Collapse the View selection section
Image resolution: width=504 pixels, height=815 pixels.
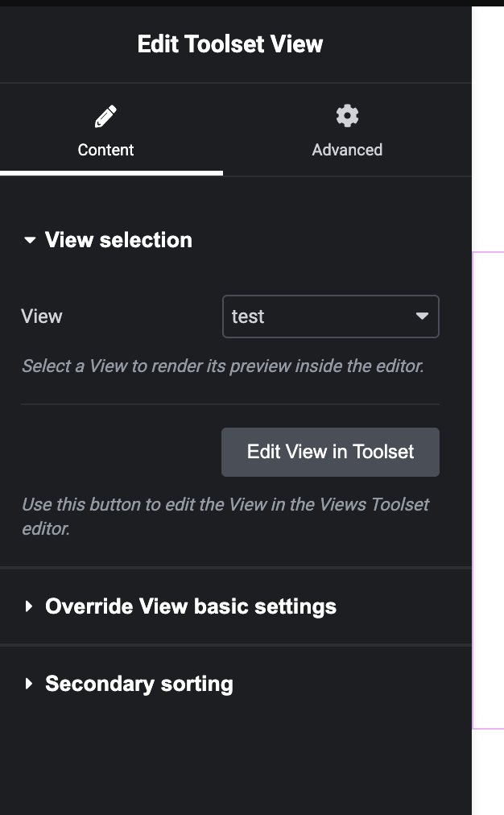118,240
